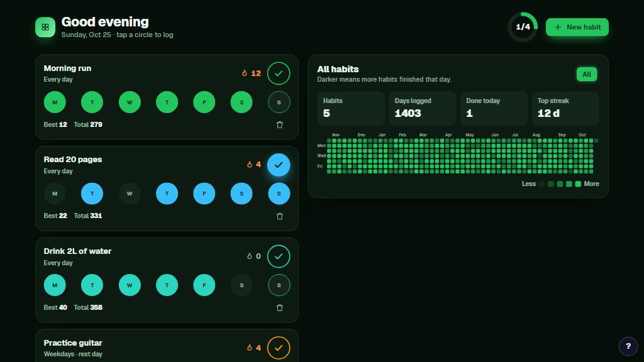Toggle Tuesday circle for Morning run

pyautogui.click(x=92, y=102)
